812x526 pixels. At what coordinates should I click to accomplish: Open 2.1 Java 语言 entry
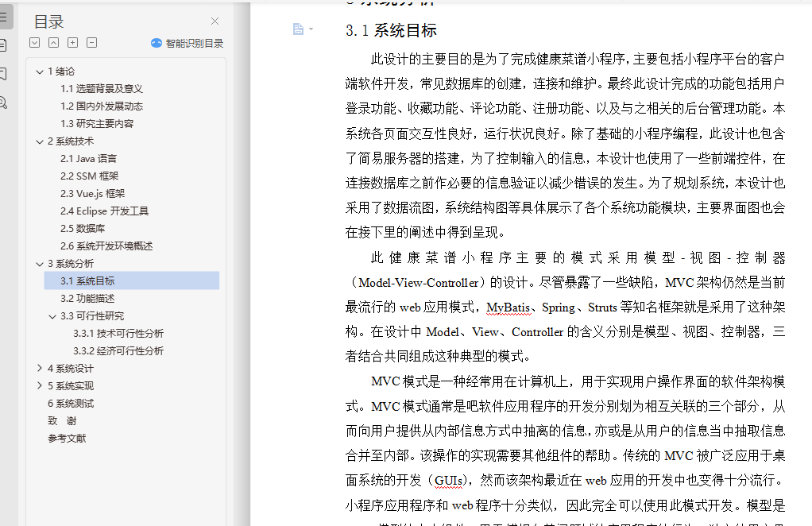click(x=88, y=158)
